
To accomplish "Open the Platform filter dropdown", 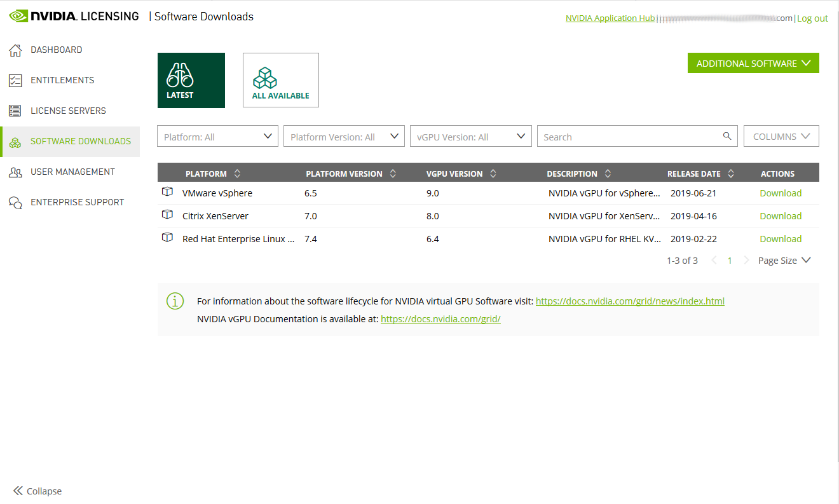I will [x=217, y=137].
